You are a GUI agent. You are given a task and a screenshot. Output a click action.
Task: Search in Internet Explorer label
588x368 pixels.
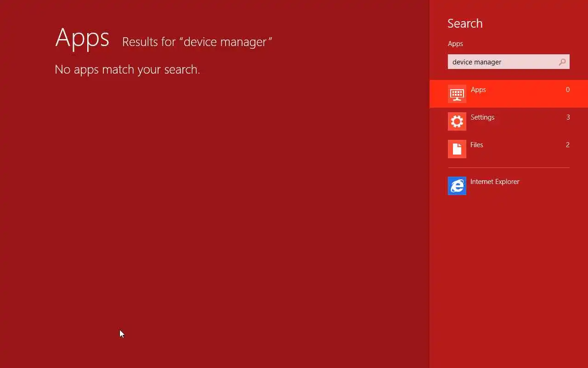495,182
